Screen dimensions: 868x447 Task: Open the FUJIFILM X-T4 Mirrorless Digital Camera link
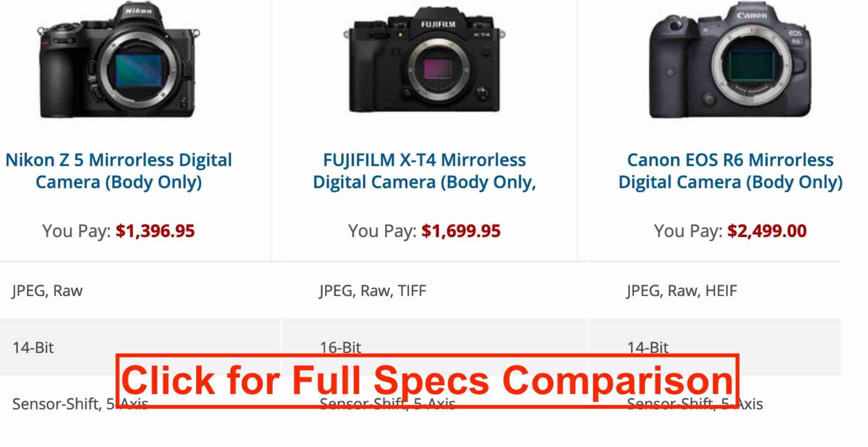(x=424, y=171)
